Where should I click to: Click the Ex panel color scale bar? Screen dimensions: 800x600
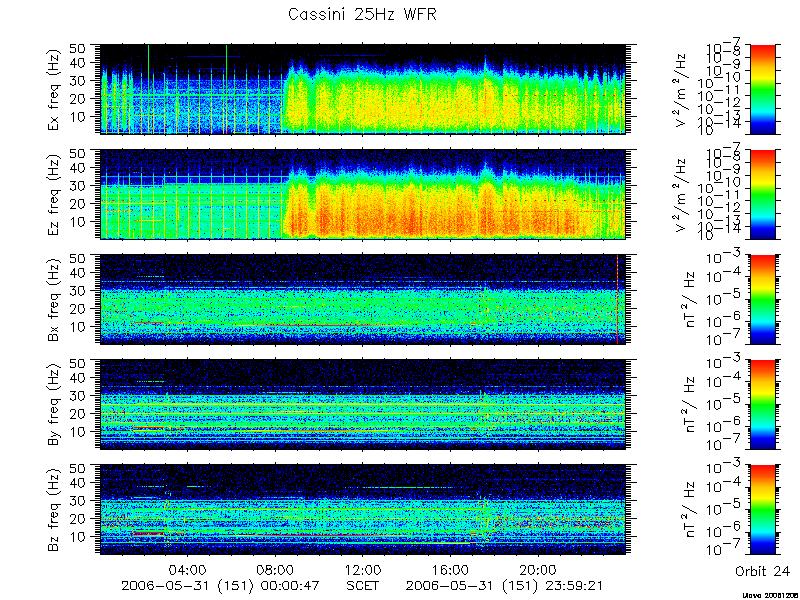click(x=763, y=89)
